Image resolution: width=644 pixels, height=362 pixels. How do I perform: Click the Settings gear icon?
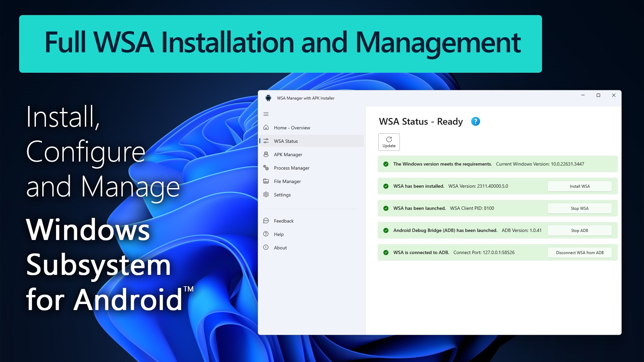click(266, 194)
